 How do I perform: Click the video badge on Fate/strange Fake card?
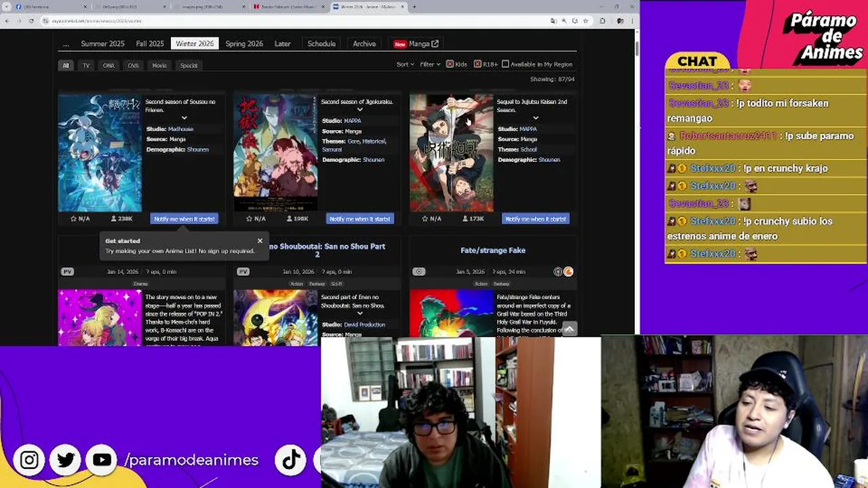(419, 272)
